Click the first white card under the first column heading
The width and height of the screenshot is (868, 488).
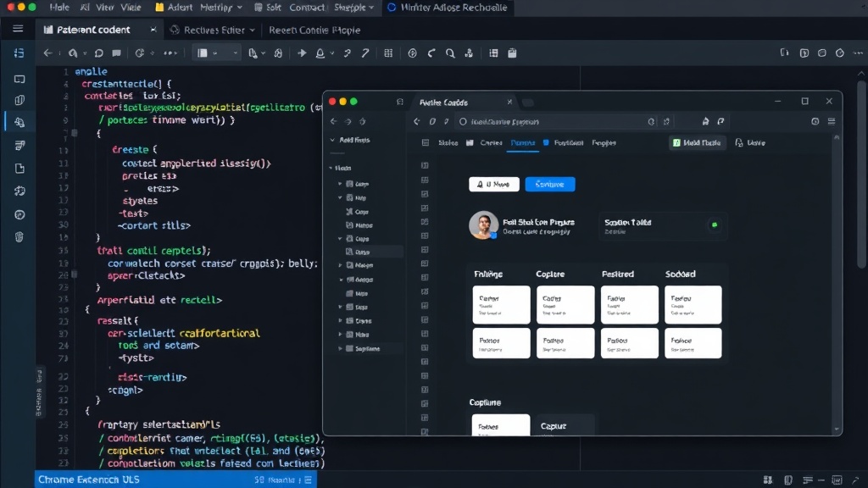(501, 305)
